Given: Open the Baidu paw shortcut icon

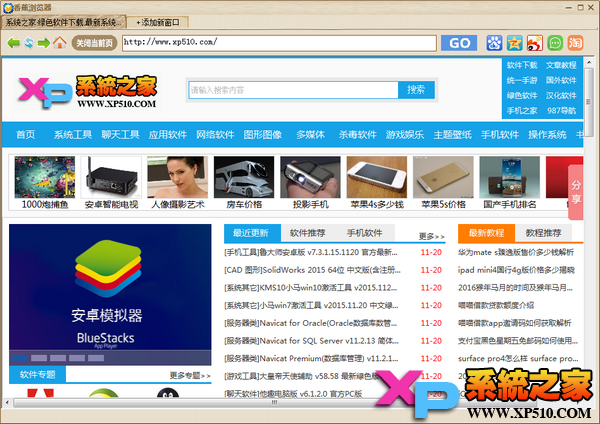Looking at the screenshot, I should (494, 43).
